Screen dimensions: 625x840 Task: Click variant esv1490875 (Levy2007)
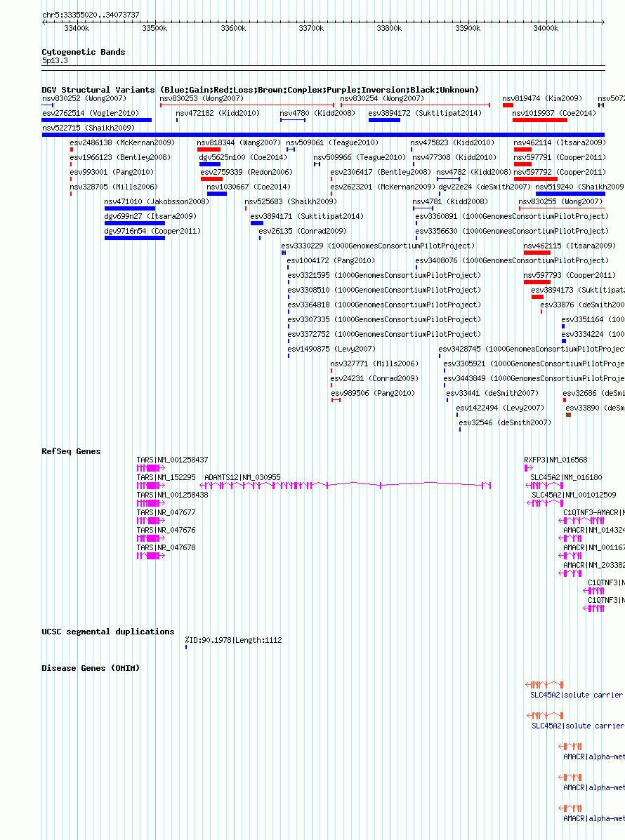pos(331,349)
